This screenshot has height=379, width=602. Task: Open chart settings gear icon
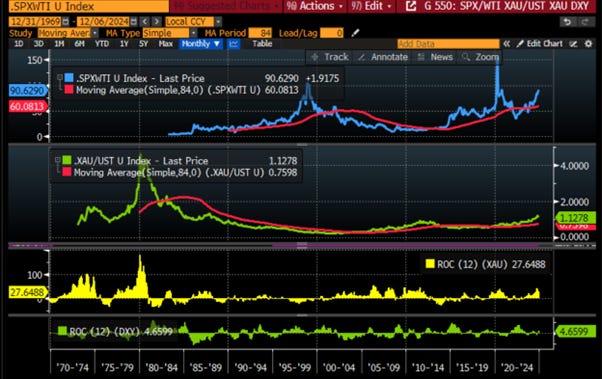tap(588, 44)
